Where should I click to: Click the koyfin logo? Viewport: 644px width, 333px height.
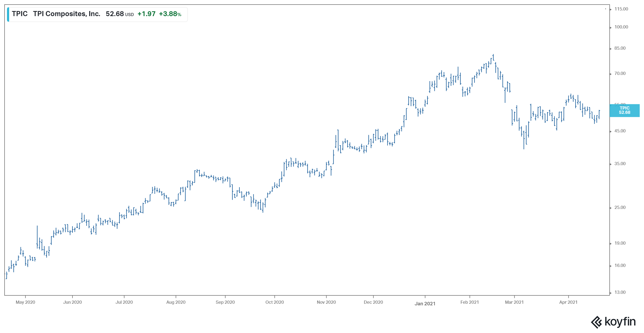pyautogui.click(x=613, y=322)
